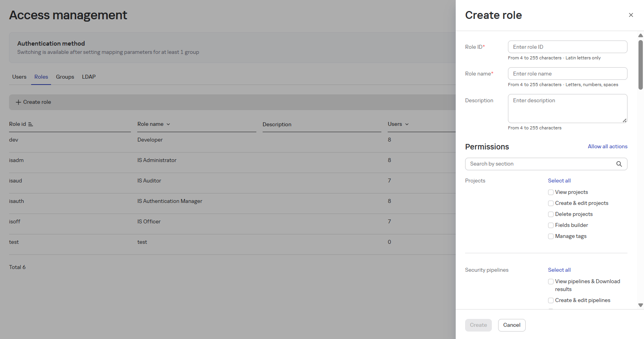Open the LDAP tab
644x339 pixels.
pyautogui.click(x=88, y=77)
